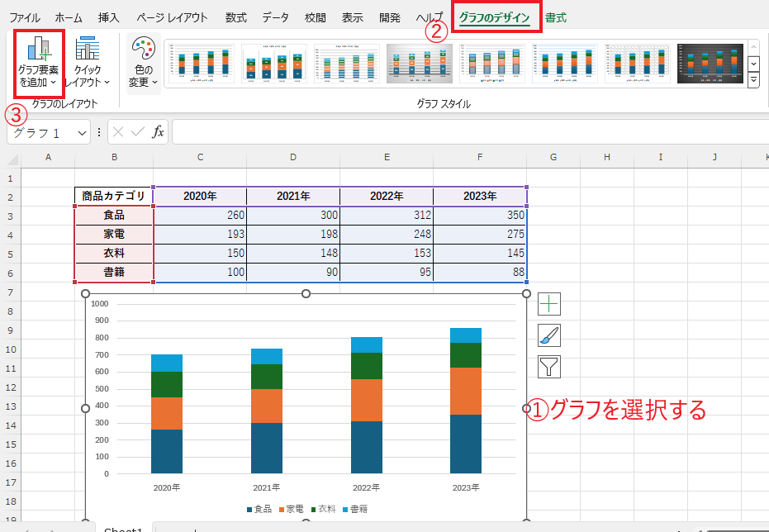Click the funnel chart filters button

click(549, 365)
